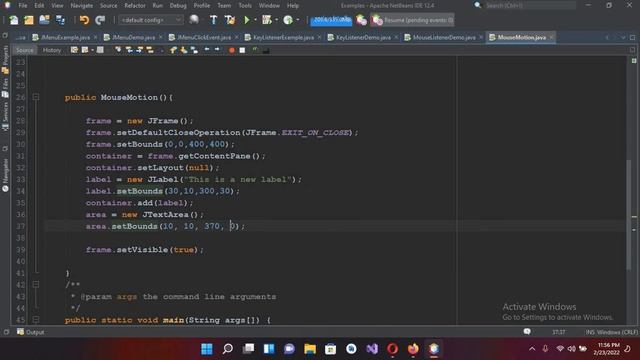
Task: Open the Window menu
Action: pos(269,5)
